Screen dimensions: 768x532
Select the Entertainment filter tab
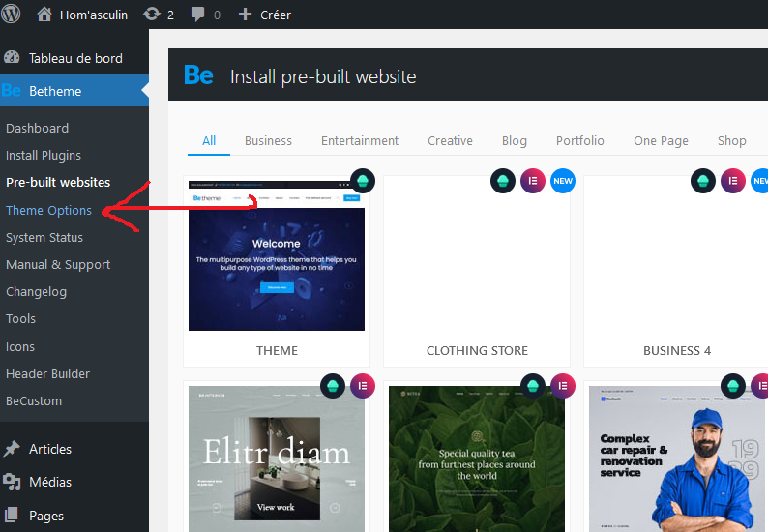click(x=360, y=141)
